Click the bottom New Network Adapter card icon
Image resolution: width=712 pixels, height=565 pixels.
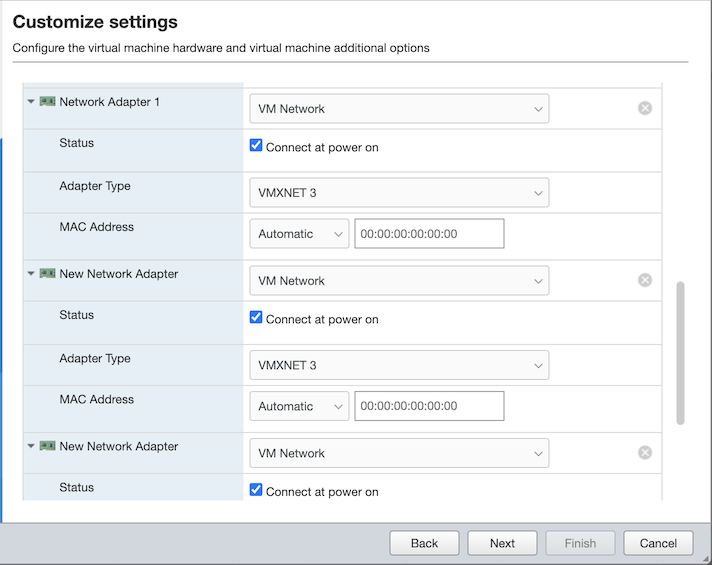[x=47, y=447]
